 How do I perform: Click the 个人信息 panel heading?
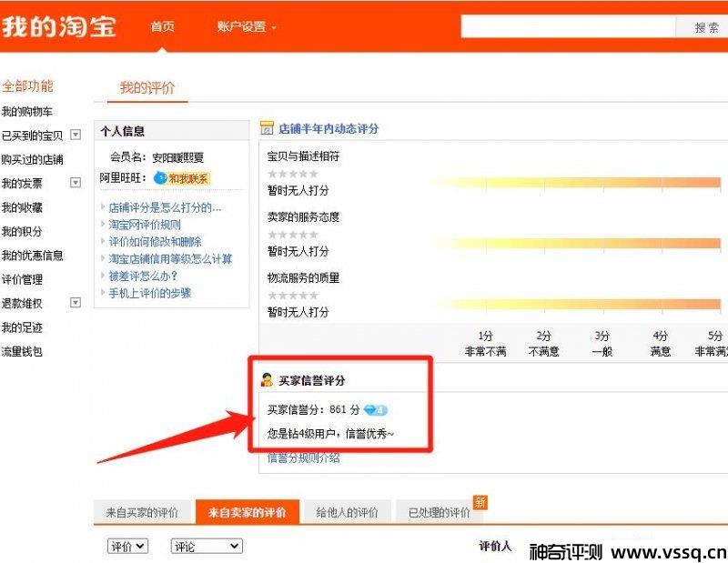tap(123, 131)
